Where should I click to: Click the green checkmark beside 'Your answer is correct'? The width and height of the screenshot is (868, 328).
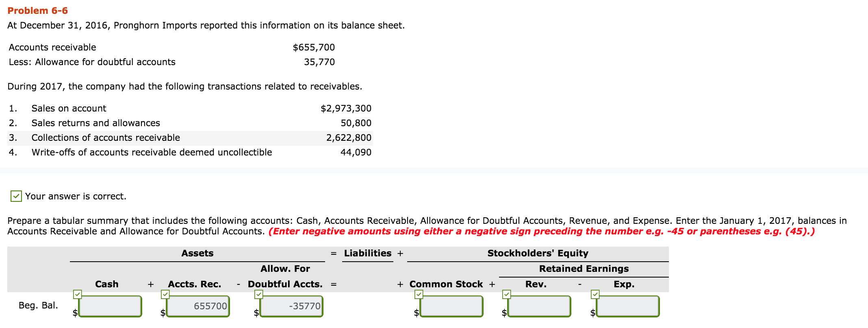coord(16,196)
